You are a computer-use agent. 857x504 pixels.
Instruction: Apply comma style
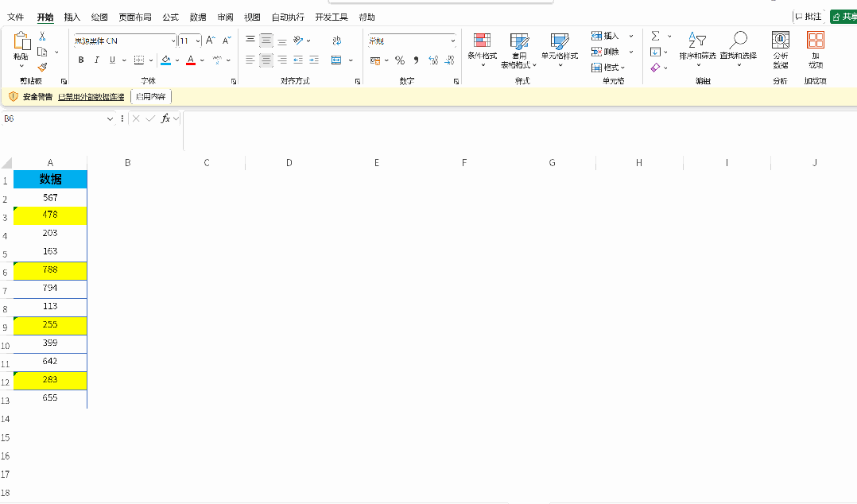(x=416, y=60)
